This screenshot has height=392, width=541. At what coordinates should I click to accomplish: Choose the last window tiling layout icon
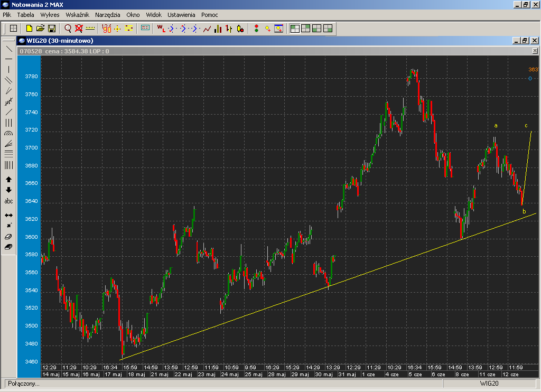click(328, 29)
